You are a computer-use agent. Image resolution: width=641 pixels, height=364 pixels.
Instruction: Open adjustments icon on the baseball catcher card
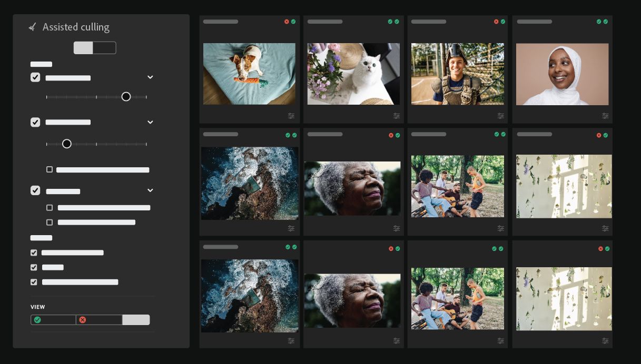pos(501,116)
